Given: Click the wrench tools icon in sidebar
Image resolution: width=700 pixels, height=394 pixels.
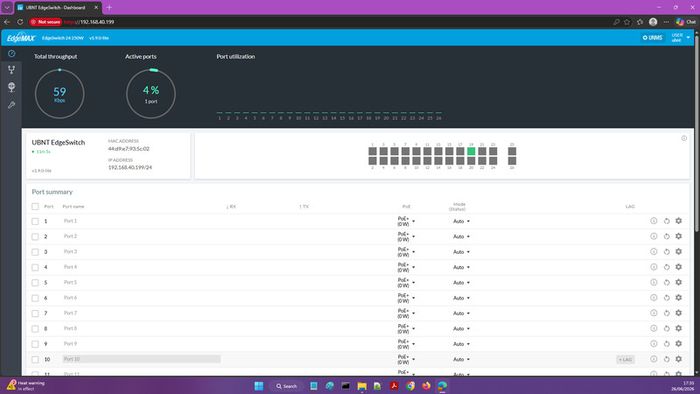Looking at the screenshot, I should [x=12, y=105].
